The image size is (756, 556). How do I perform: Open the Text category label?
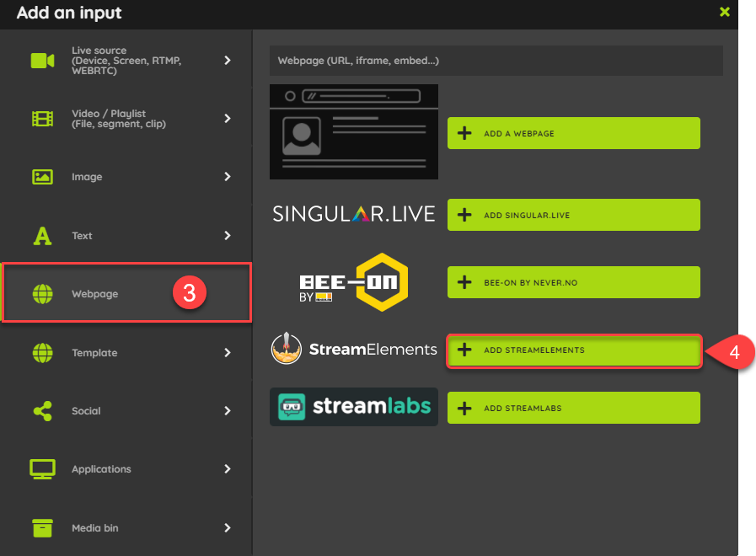(x=82, y=236)
